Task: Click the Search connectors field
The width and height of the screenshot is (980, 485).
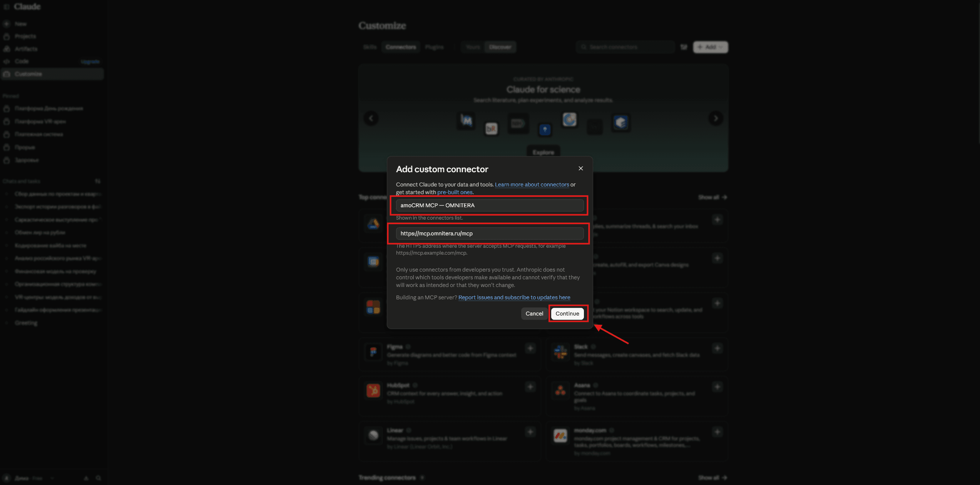Action: [625, 47]
